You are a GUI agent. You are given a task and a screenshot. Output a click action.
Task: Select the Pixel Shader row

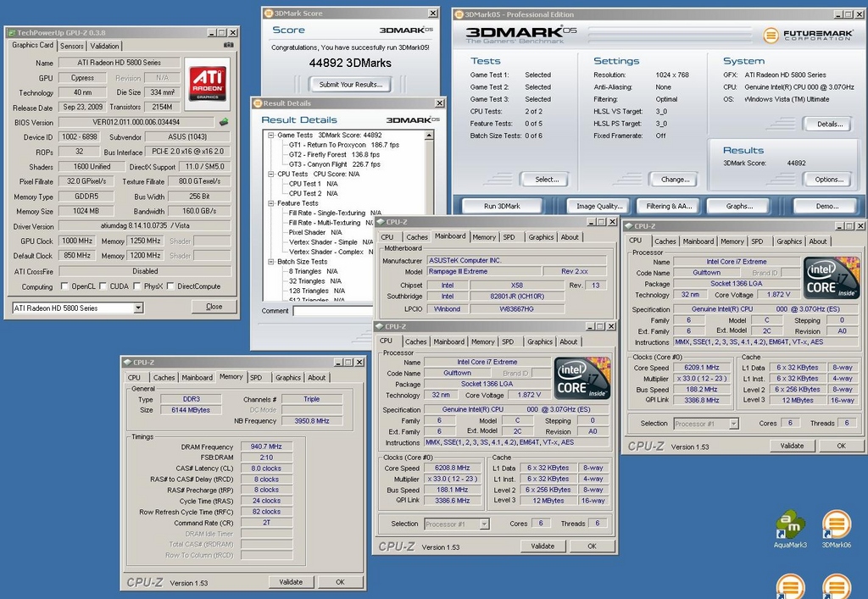(315, 232)
